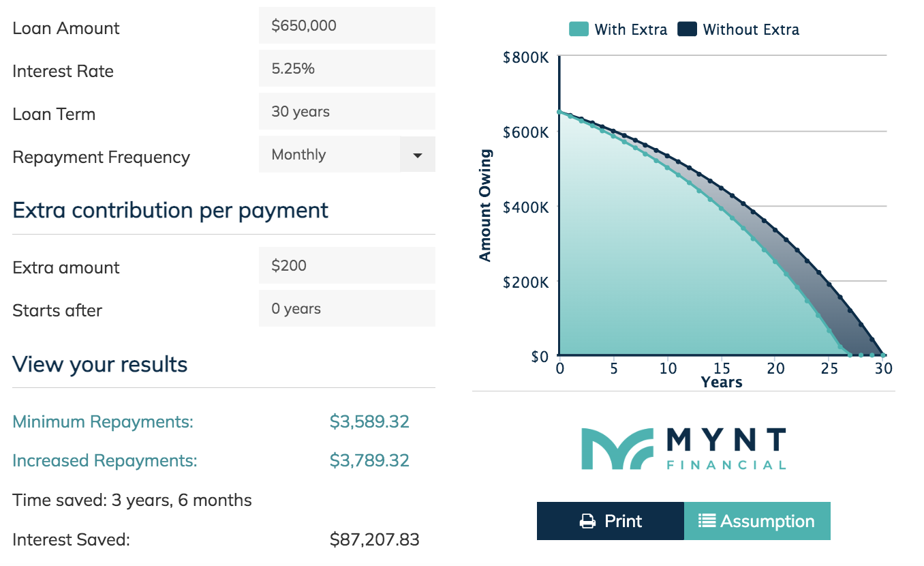This screenshot has height=566, width=924.
Task: Click the Mynt Financial logo
Action: coord(683,449)
